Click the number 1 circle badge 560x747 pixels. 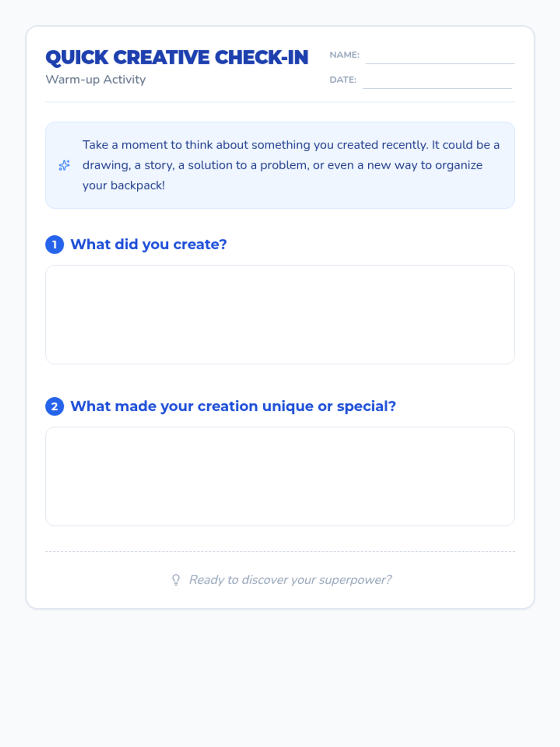(55, 245)
